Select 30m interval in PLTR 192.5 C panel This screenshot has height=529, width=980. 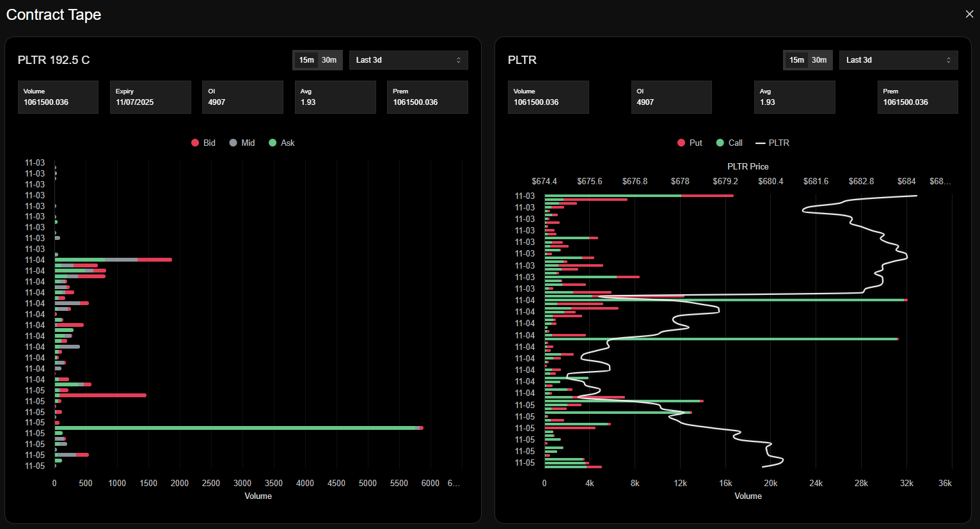pyautogui.click(x=329, y=60)
